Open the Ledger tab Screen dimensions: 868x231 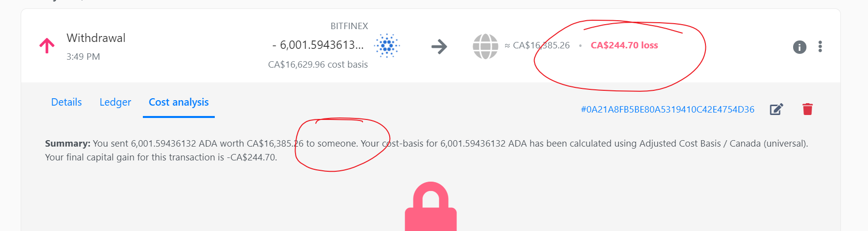115,102
